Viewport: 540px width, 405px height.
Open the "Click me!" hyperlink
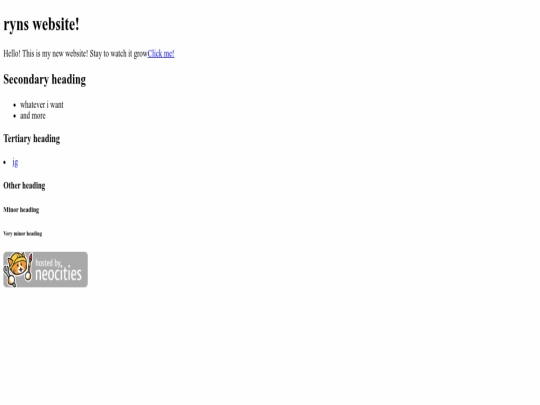pyautogui.click(x=161, y=54)
